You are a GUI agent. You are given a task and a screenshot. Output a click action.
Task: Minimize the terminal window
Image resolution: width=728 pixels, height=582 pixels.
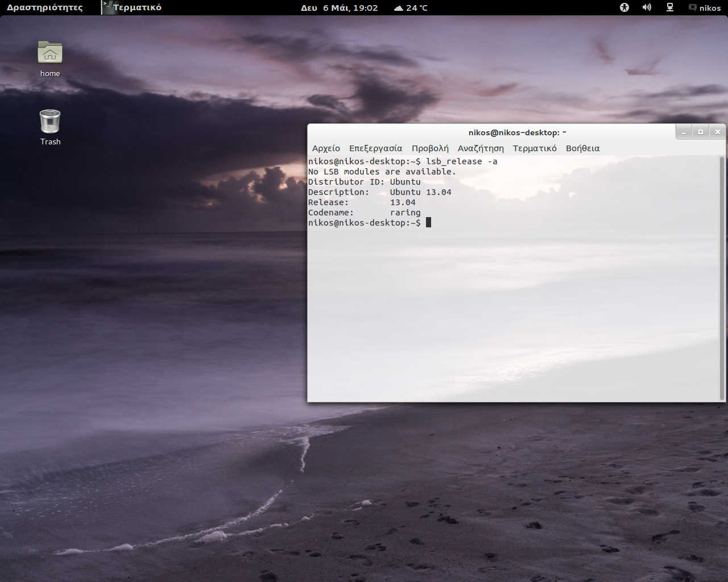(x=684, y=132)
